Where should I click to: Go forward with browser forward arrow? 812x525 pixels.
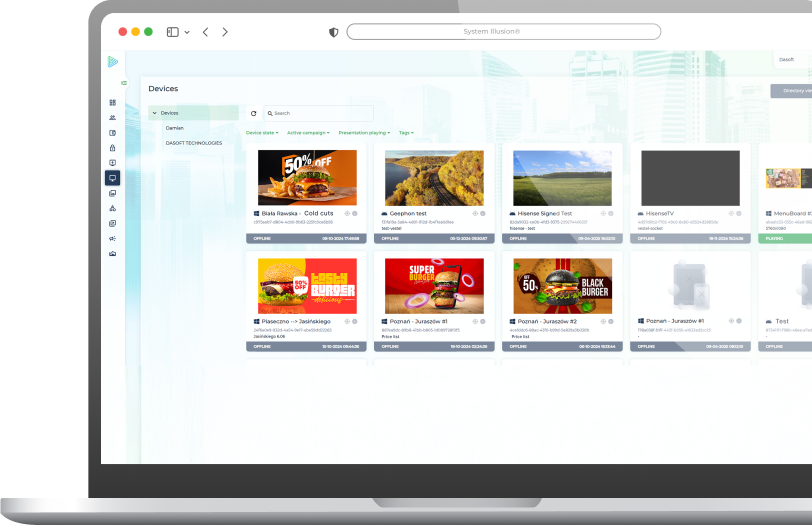pos(225,32)
